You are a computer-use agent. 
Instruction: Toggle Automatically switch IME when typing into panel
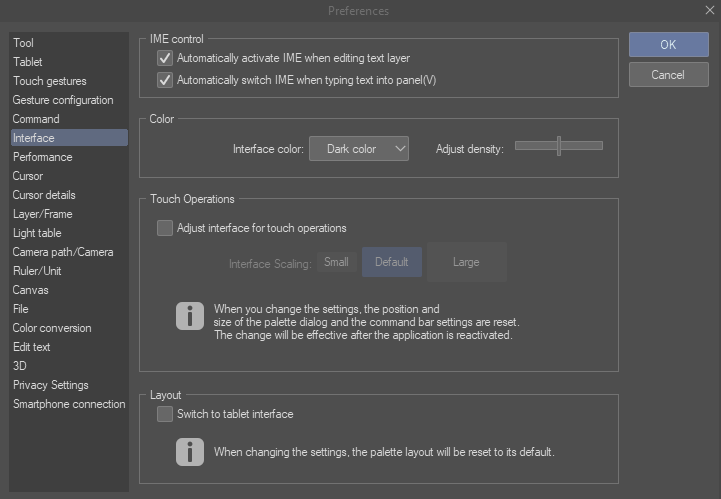pos(165,80)
